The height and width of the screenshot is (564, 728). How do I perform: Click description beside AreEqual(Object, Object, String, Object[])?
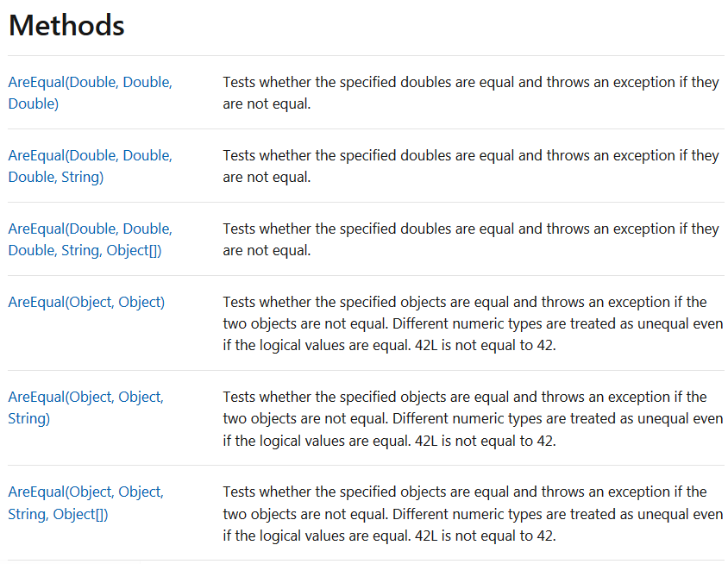click(473, 514)
